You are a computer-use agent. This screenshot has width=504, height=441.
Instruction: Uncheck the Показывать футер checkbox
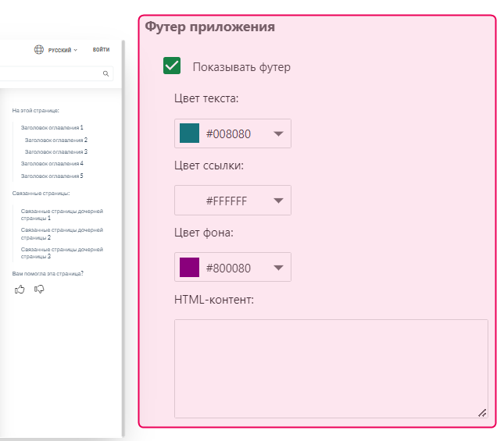coord(172,66)
